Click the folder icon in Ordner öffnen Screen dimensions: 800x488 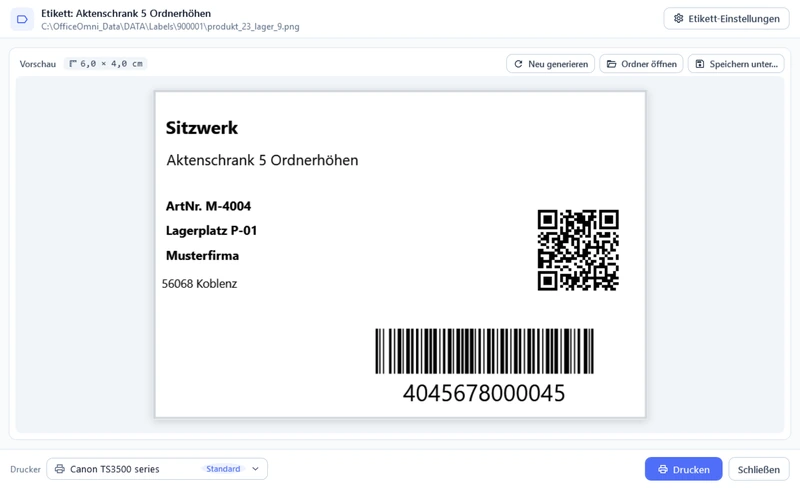tap(611, 64)
